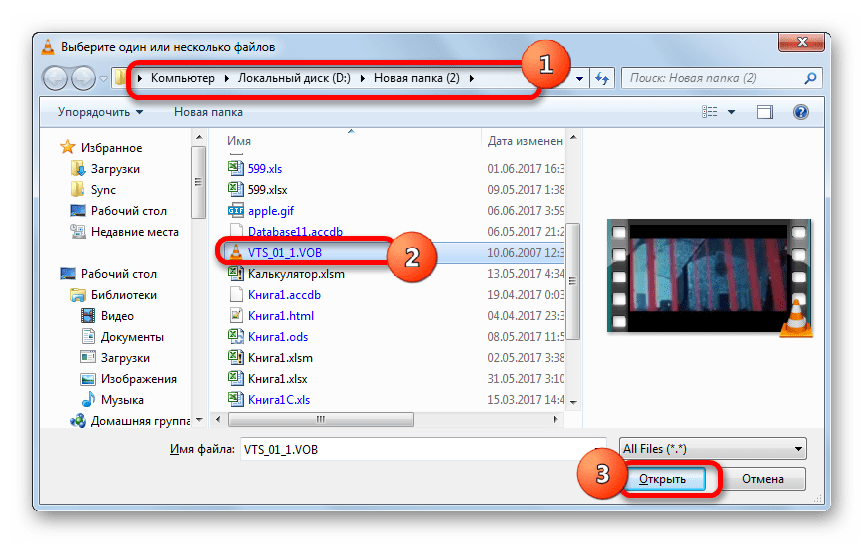Viewport: 864px width, 544px height.
Task: Click the icon of Книга1.html
Action: [236, 315]
